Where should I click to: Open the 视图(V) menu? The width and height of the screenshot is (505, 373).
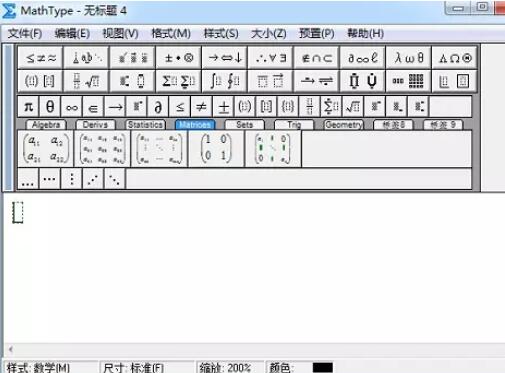[120, 33]
